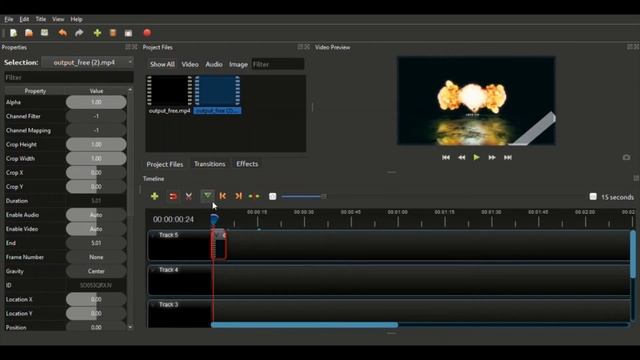This screenshot has width=640, height=360.
Task: Open the Channel Filter value
Action: tap(96, 116)
